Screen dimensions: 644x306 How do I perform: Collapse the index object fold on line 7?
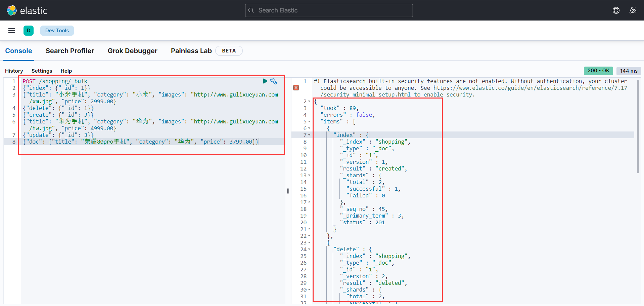(309, 135)
